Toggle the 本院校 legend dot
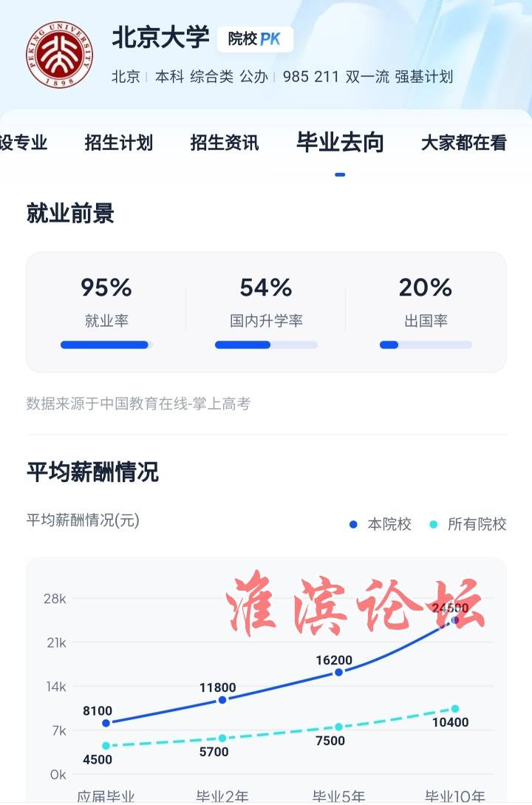This screenshot has height=805, width=532. tap(353, 524)
